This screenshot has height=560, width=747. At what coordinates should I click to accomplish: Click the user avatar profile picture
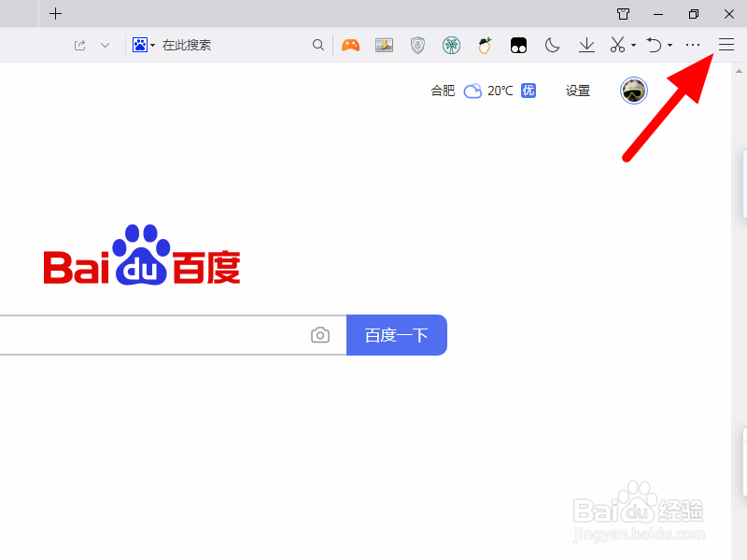pyautogui.click(x=634, y=91)
